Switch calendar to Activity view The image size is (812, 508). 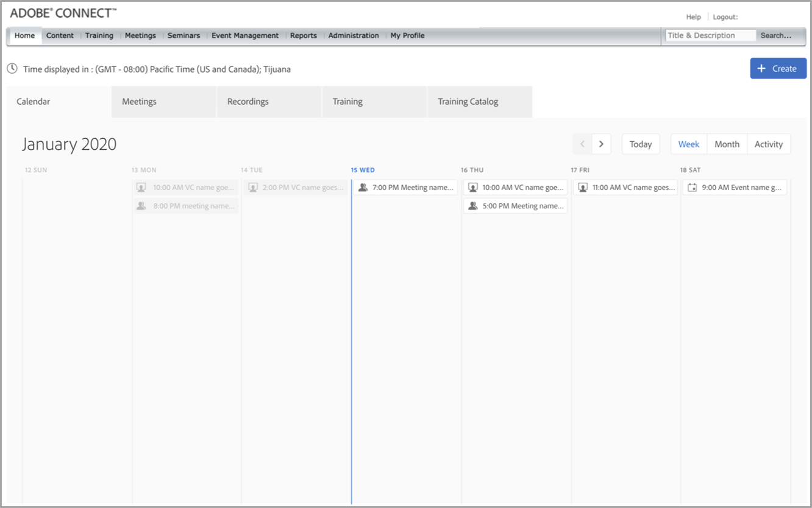pyautogui.click(x=768, y=144)
